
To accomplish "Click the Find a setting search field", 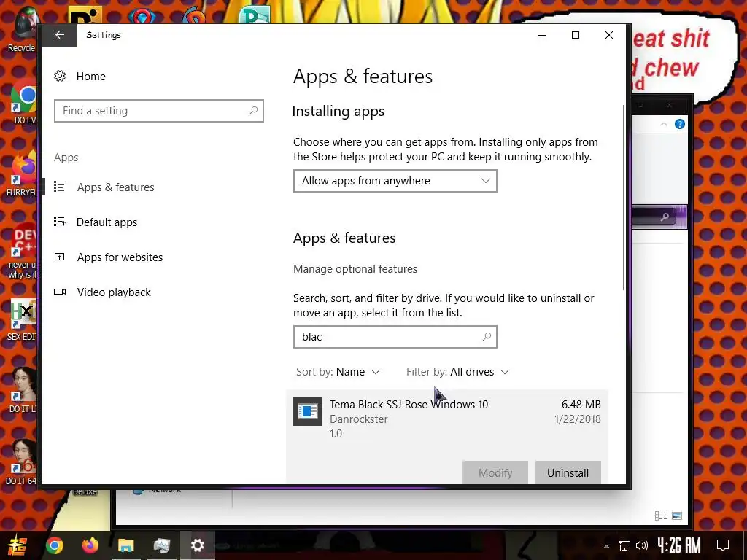I will tap(158, 111).
